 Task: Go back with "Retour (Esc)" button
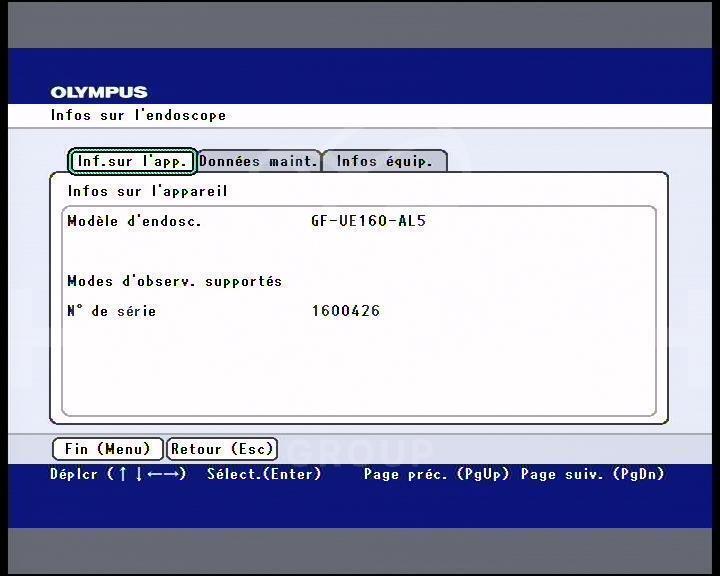pos(222,449)
